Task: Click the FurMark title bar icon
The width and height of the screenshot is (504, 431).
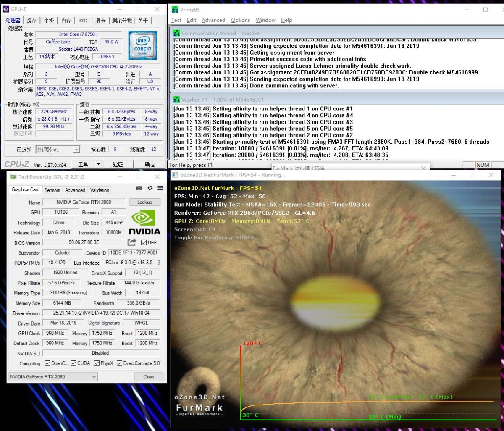Action: [175, 175]
